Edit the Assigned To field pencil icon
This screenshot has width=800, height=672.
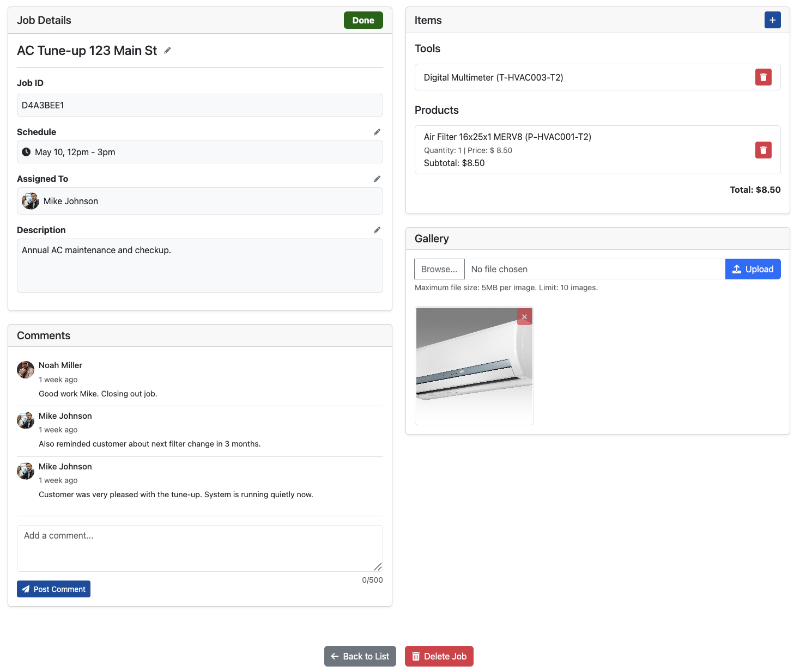point(377,179)
